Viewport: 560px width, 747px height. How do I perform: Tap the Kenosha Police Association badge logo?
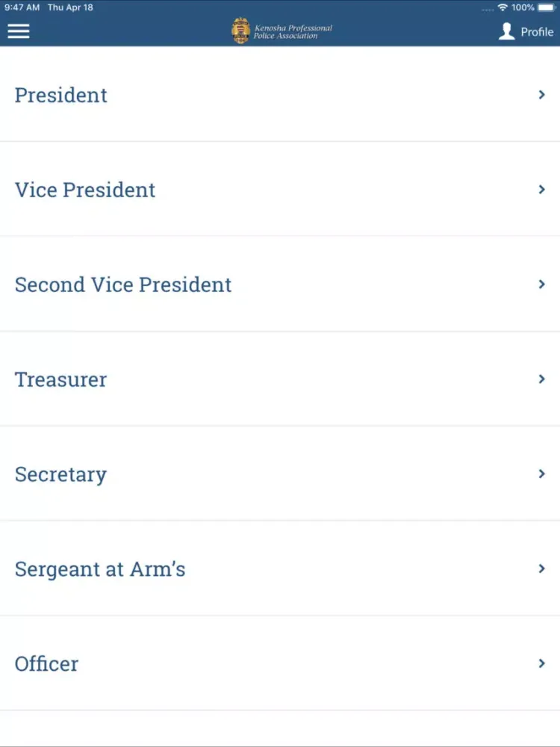coord(240,31)
